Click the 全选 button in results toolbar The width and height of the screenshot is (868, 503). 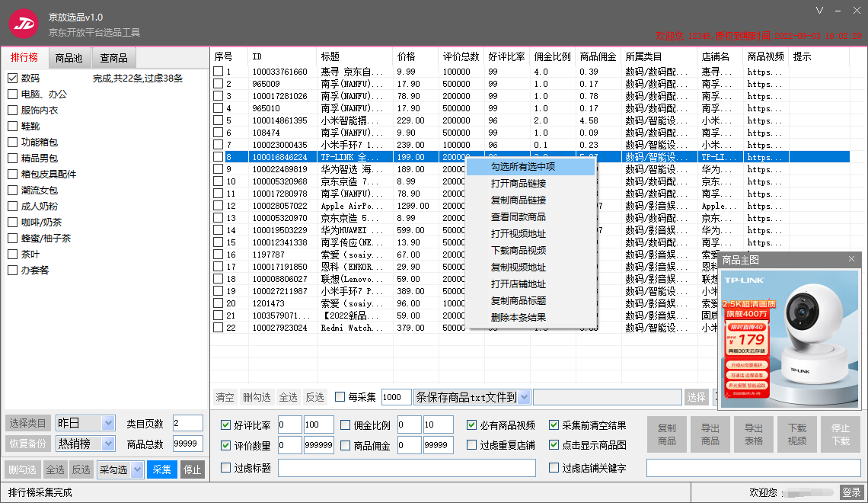coord(288,397)
